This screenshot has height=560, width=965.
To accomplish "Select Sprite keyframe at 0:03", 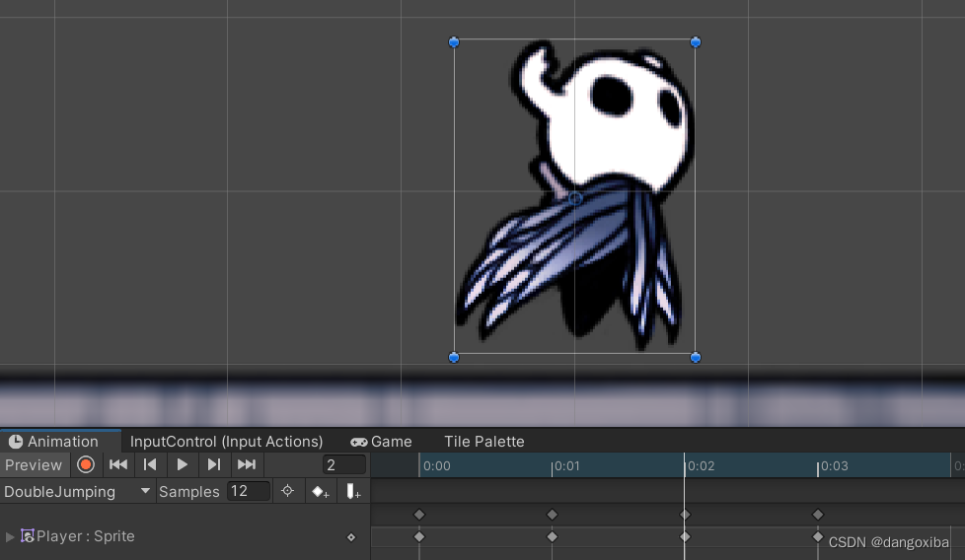I will (818, 536).
